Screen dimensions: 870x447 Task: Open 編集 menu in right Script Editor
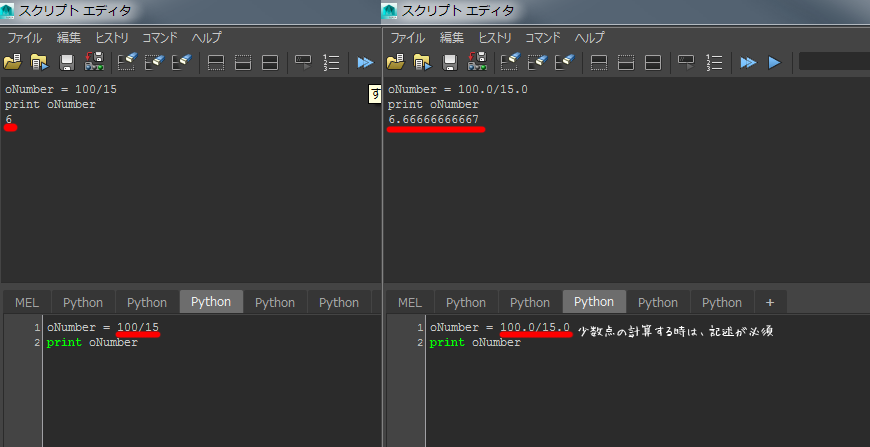[452, 38]
